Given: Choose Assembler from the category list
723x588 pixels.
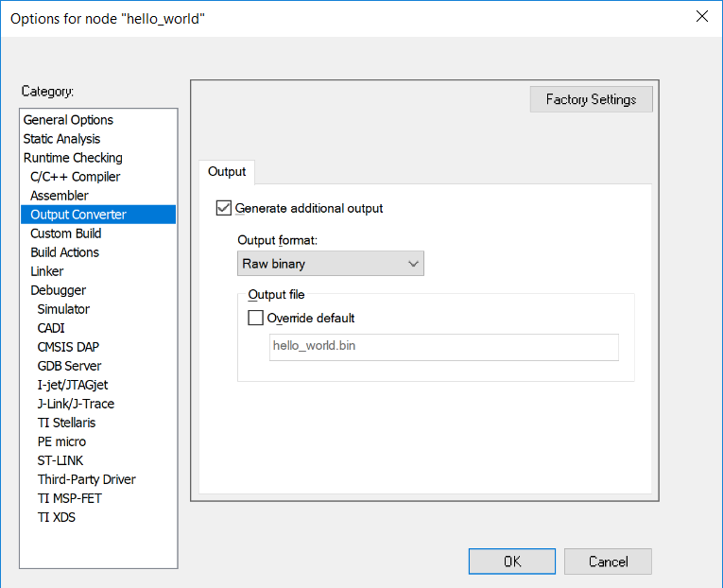Looking at the screenshot, I should click(x=60, y=196).
